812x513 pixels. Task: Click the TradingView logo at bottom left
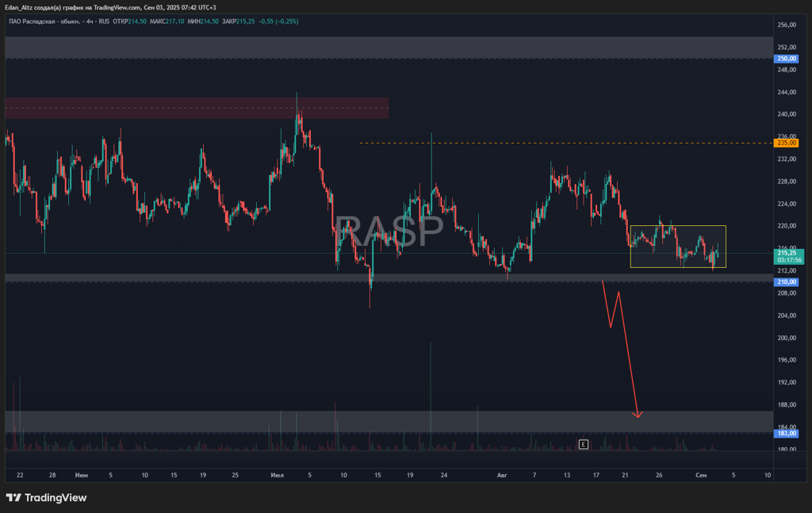(x=46, y=498)
